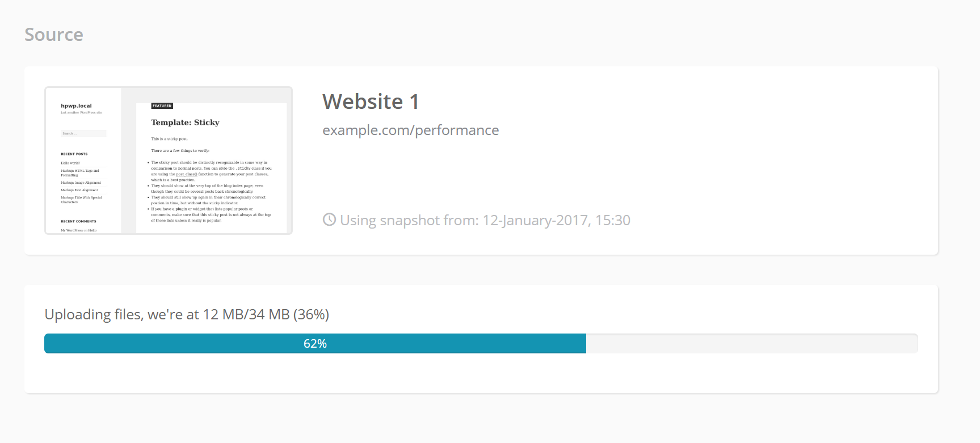This screenshot has height=443, width=980.
Task: Click the FEATURED badge in the thumbnail
Action: [x=162, y=106]
